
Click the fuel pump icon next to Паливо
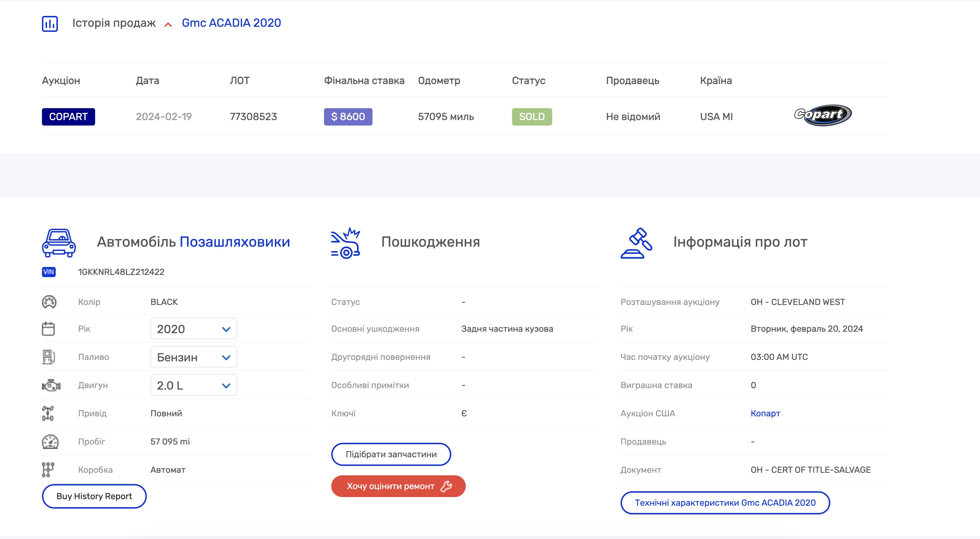49,357
